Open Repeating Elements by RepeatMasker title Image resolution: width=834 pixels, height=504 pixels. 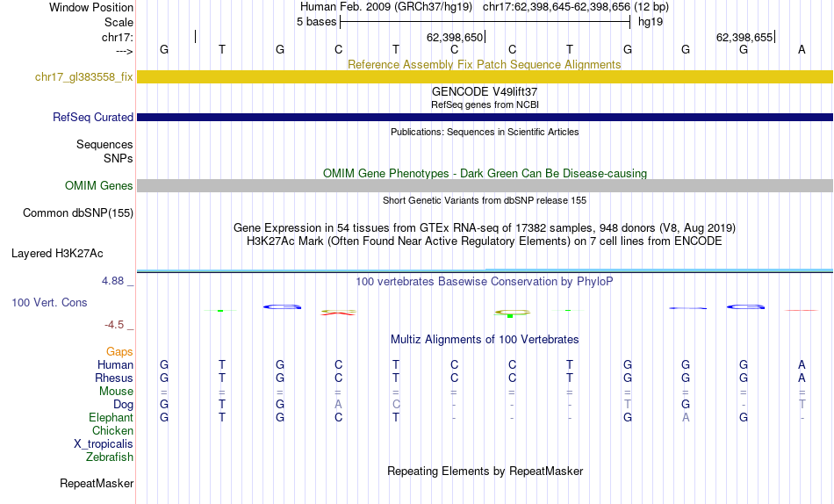click(485, 471)
